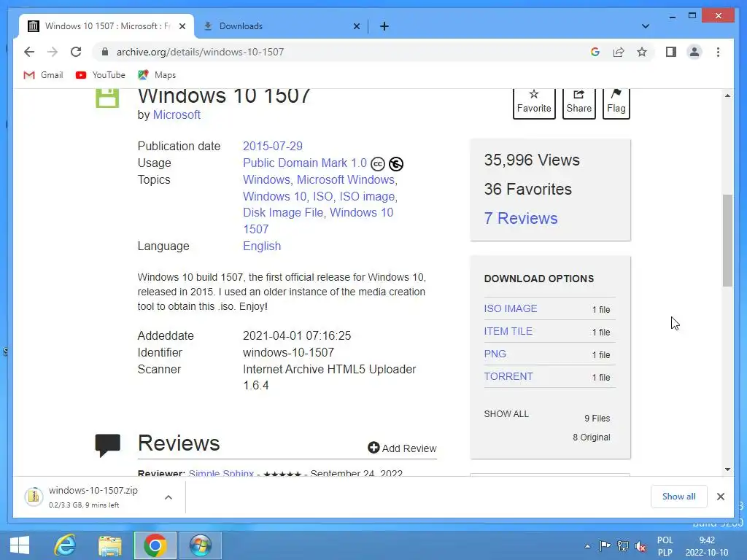Open the Chrome three-dot menu

(718, 52)
